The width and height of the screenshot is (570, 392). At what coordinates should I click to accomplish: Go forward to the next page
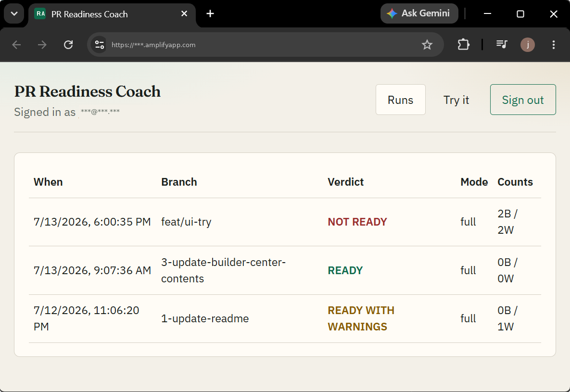click(x=42, y=45)
